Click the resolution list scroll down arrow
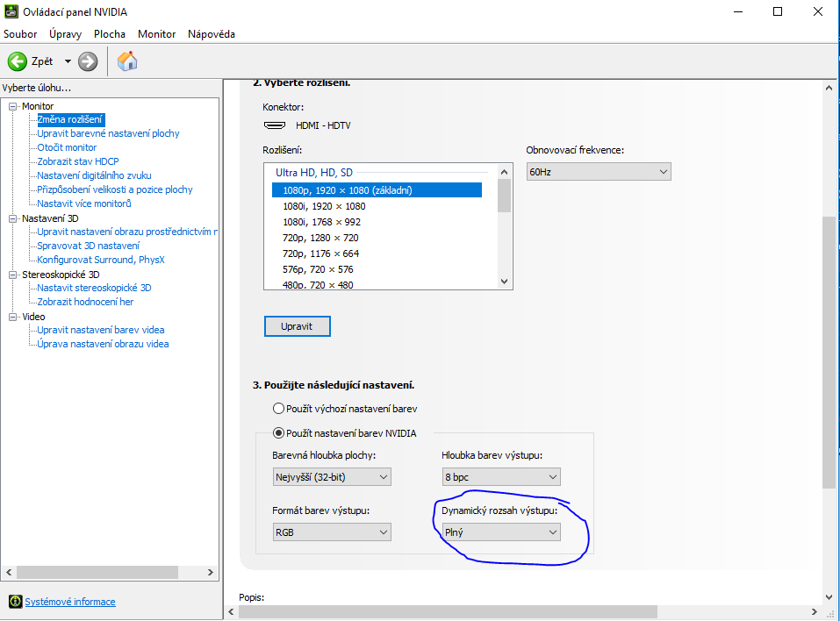This screenshot has height=621, width=840. [504, 282]
